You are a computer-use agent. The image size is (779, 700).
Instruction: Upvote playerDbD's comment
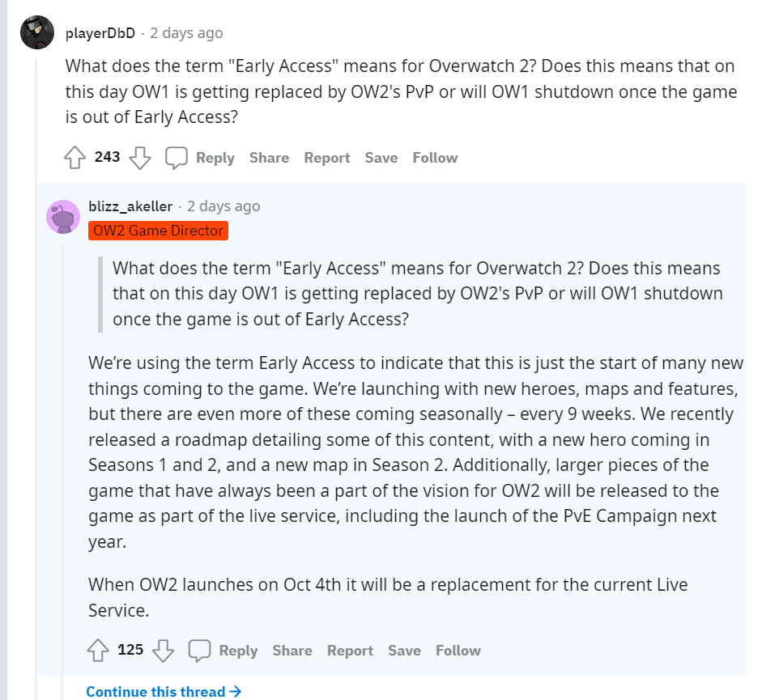[75, 158]
